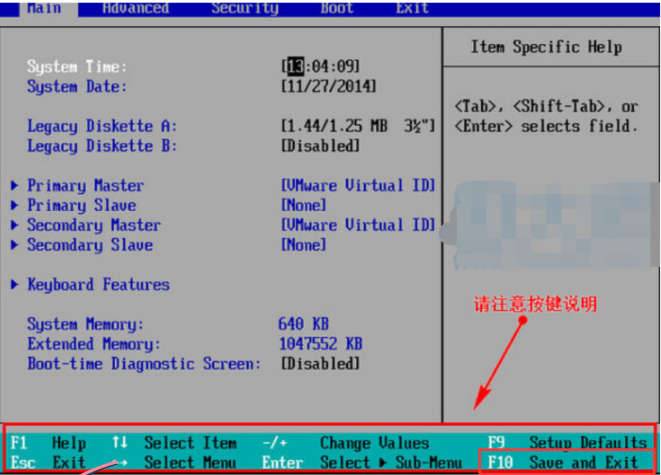This screenshot has height=475, width=661.
Task: Switch to the Advanced tab
Action: [135, 8]
